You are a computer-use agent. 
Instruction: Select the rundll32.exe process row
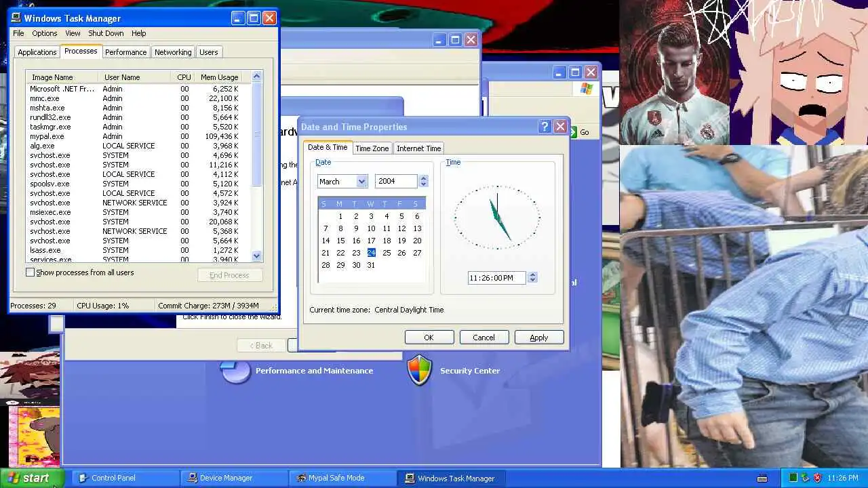[x=138, y=117]
